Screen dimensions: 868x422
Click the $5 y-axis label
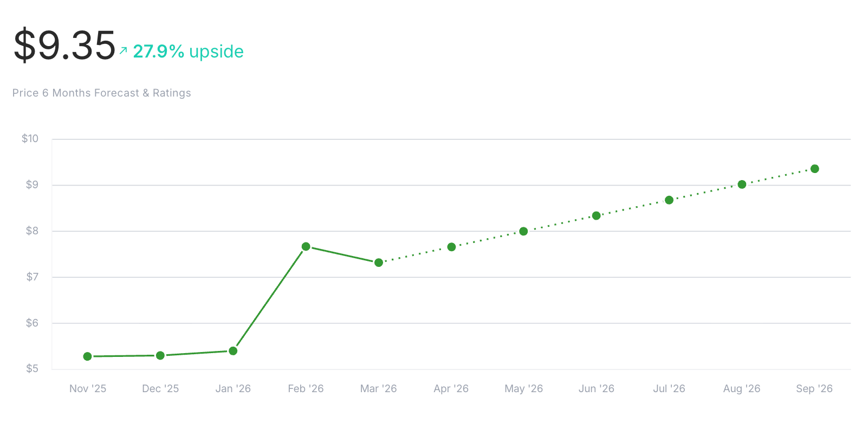point(33,369)
